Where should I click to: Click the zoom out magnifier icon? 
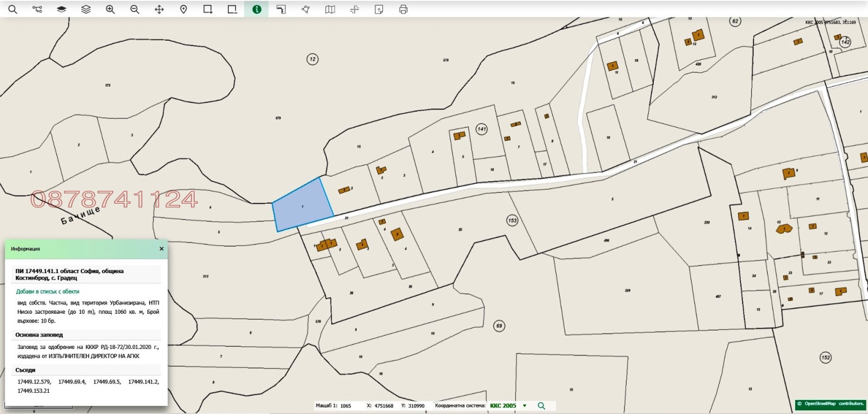pyautogui.click(x=135, y=9)
